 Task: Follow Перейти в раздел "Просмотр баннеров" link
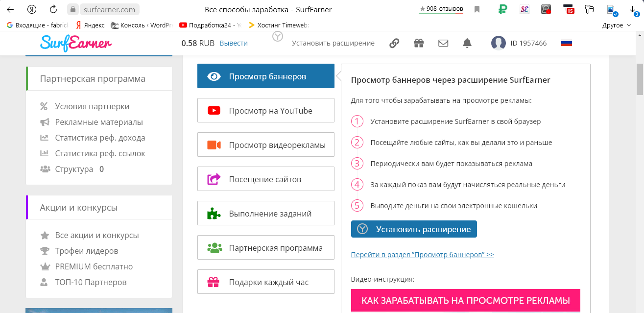tap(423, 255)
